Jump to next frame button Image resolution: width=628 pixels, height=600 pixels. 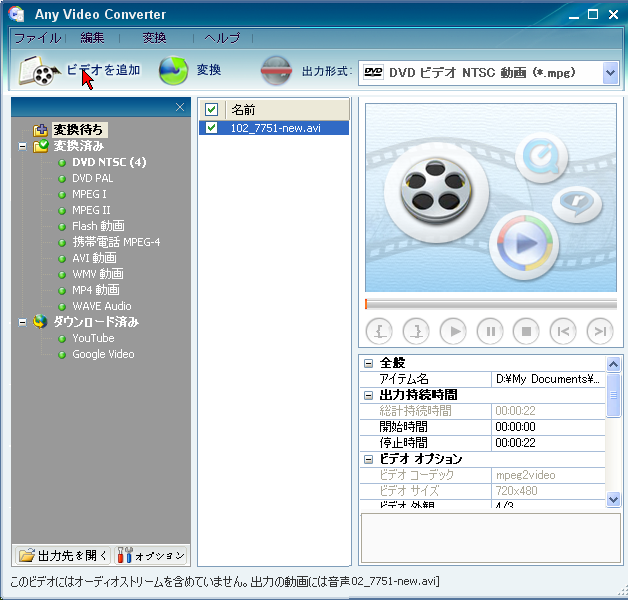(x=599, y=330)
